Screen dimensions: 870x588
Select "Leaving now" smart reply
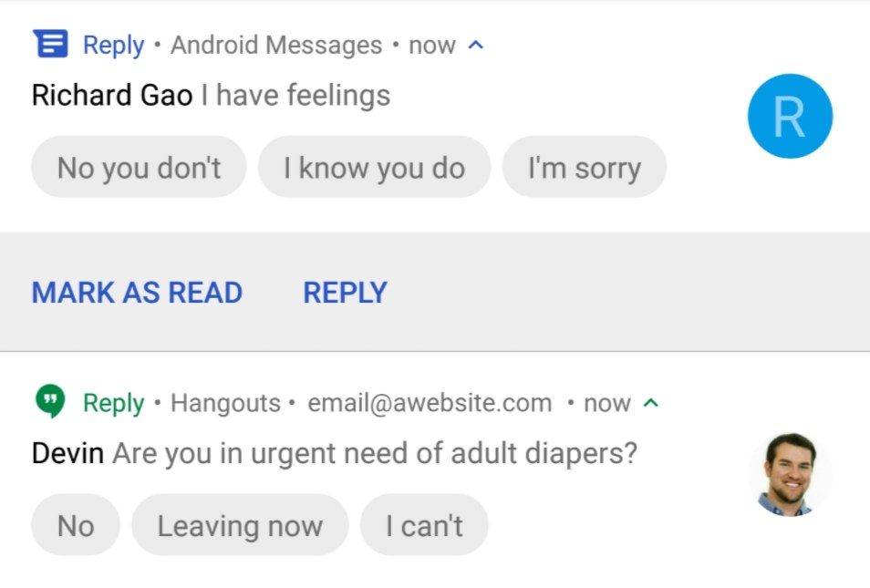click(x=240, y=525)
